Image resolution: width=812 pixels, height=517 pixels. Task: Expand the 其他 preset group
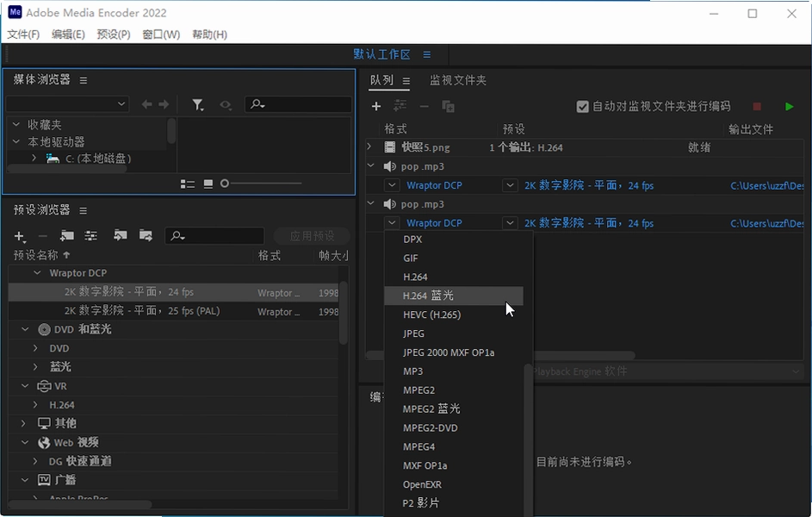[23, 423]
